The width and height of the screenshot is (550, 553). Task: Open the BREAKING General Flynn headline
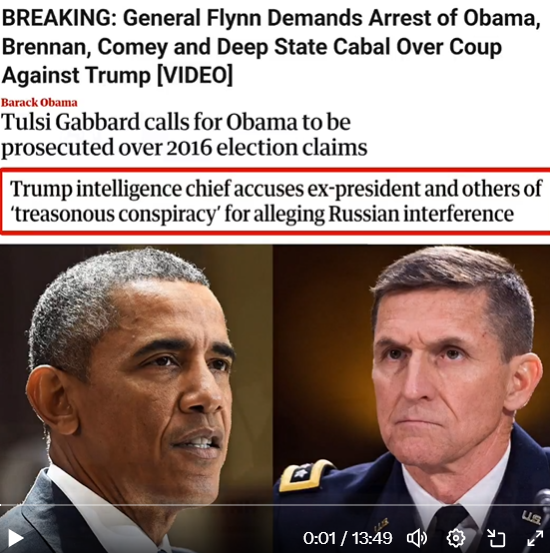point(271,46)
